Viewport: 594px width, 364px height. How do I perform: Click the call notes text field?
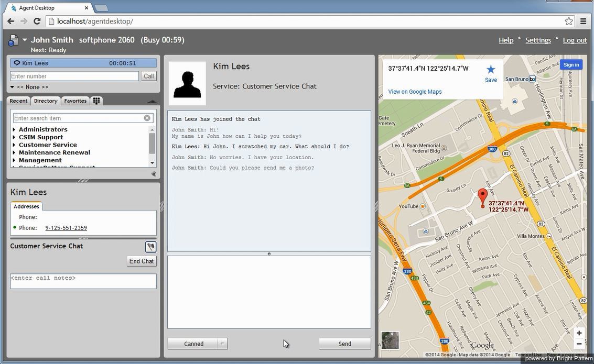click(83, 281)
